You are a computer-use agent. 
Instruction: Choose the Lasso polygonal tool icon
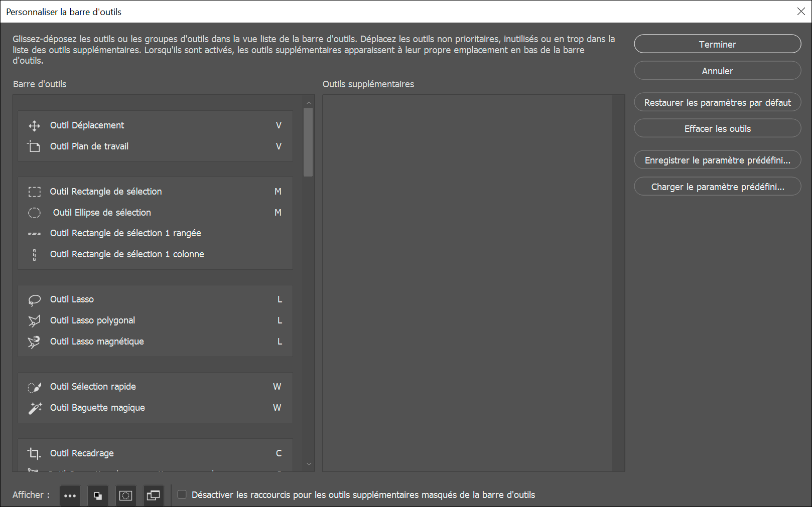(x=34, y=321)
